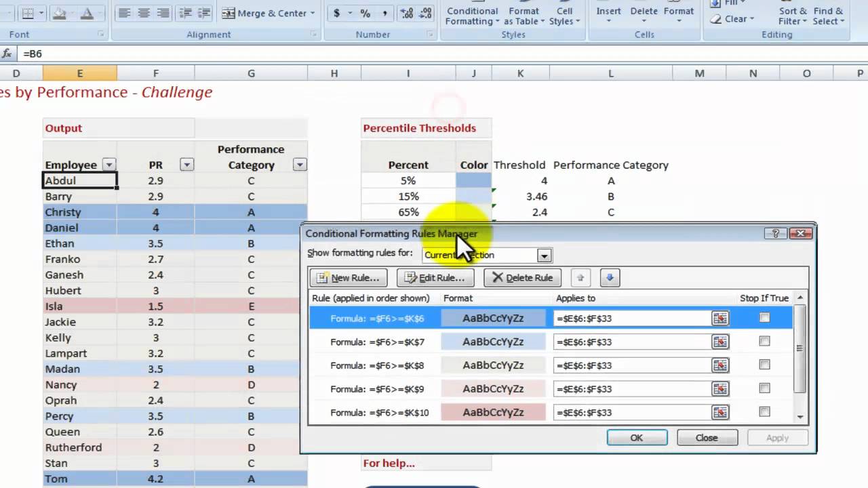Click the Edit Rule... button
The image size is (868, 488).
pyautogui.click(x=435, y=277)
